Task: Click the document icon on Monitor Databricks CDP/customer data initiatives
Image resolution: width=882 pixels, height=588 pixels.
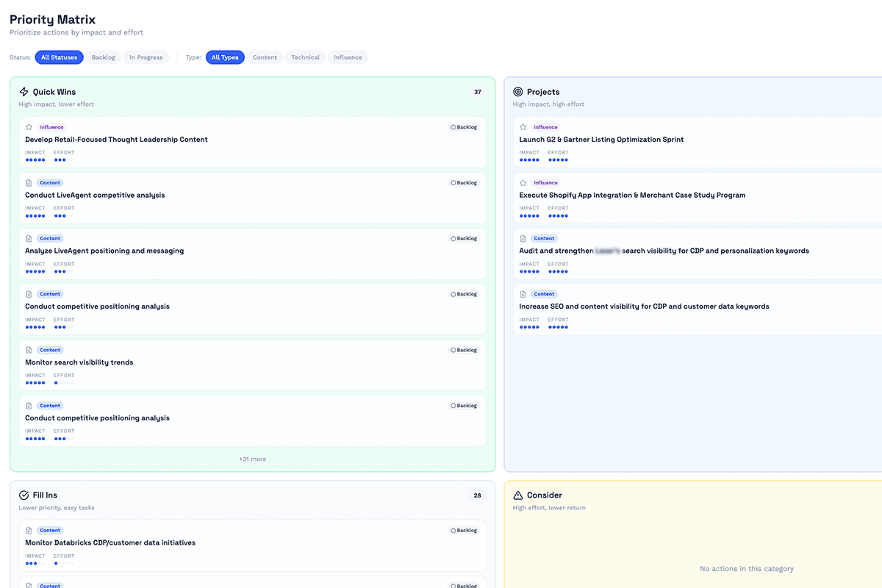Action: [30, 530]
